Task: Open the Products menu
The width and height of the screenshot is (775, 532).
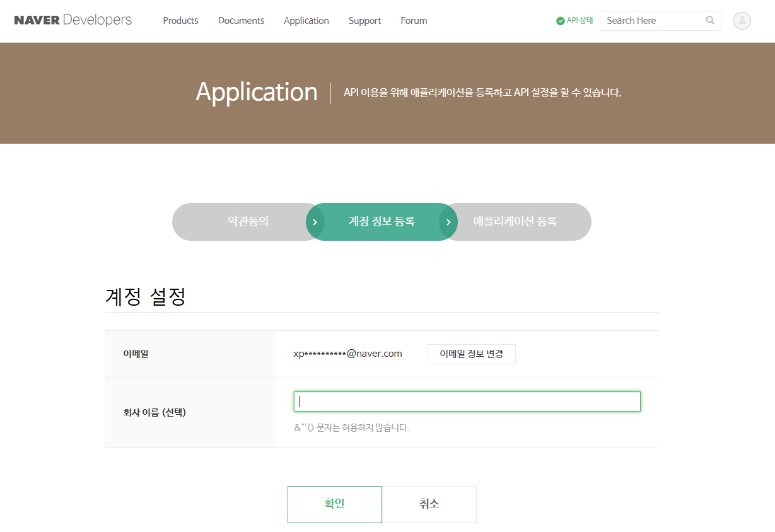Action: click(x=180, y=21)
